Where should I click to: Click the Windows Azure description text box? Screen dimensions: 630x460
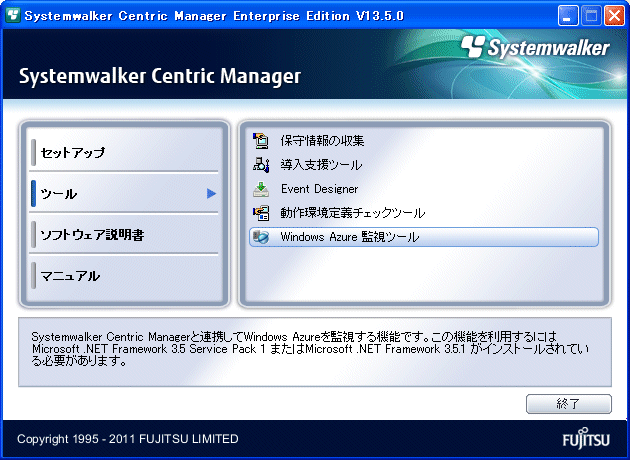click(x=315, y=352)
